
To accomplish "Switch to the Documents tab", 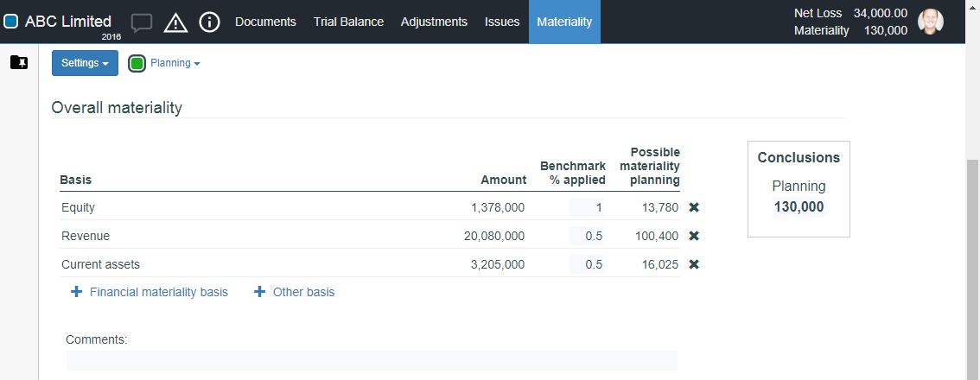I will 265,22.
